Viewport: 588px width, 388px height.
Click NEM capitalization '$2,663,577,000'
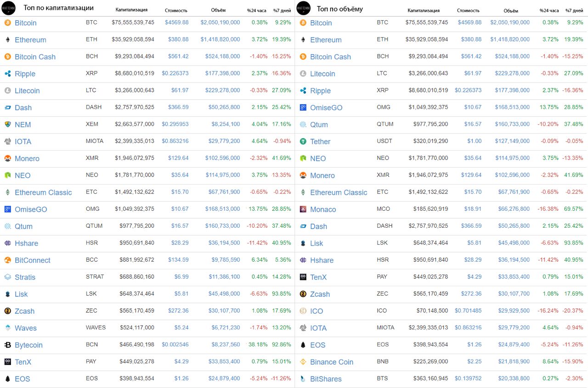(135, 124)
